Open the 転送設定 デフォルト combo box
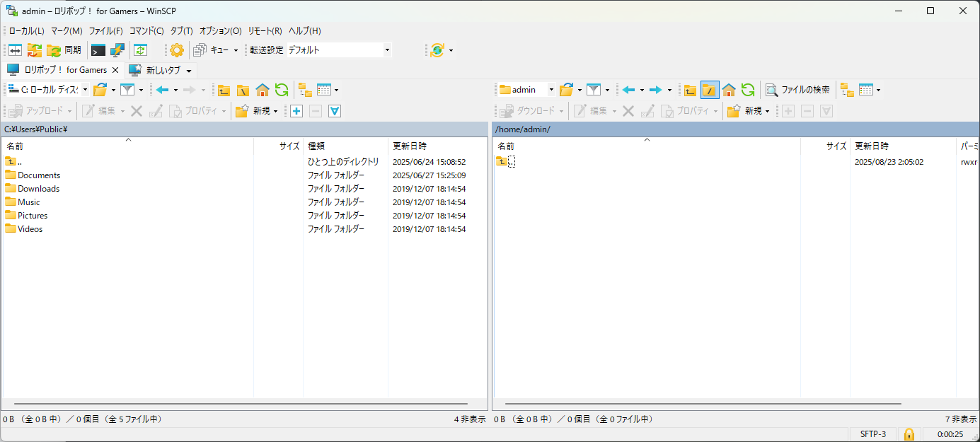 coord(339,50)
